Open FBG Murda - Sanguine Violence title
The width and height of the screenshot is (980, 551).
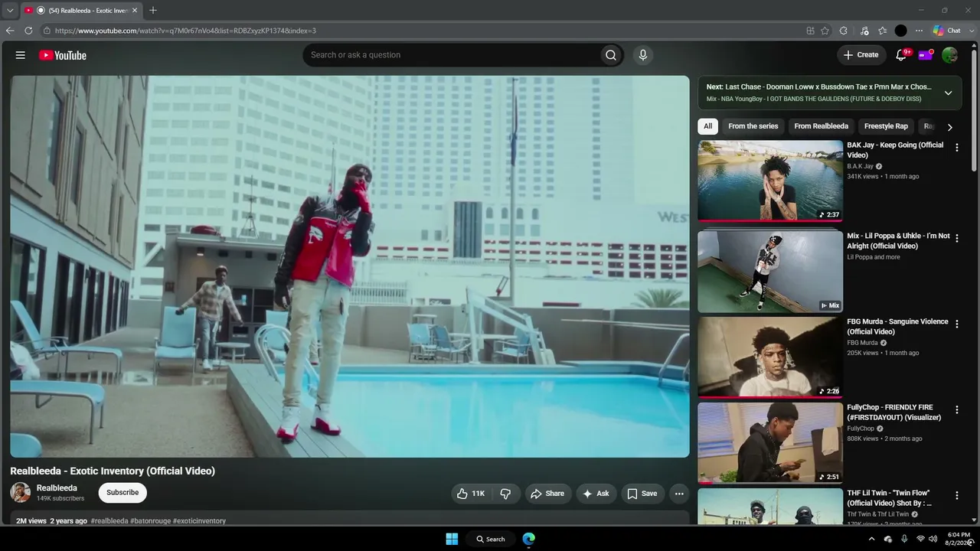(897, 327)
